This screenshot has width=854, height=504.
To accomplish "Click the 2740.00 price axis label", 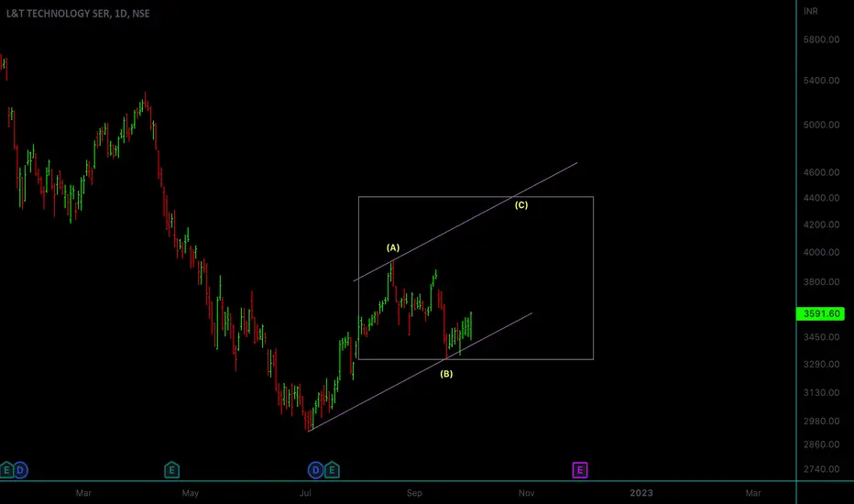I will click(x=821, y=469).
